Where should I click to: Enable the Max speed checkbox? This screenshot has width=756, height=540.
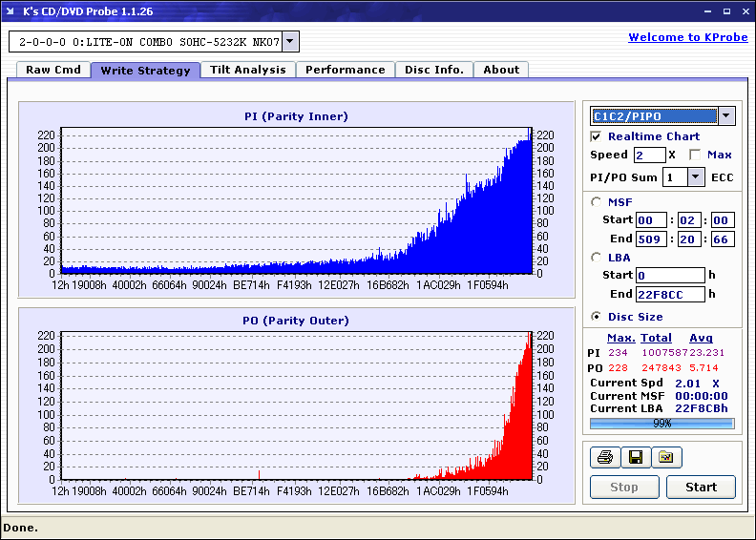point(695,155)
